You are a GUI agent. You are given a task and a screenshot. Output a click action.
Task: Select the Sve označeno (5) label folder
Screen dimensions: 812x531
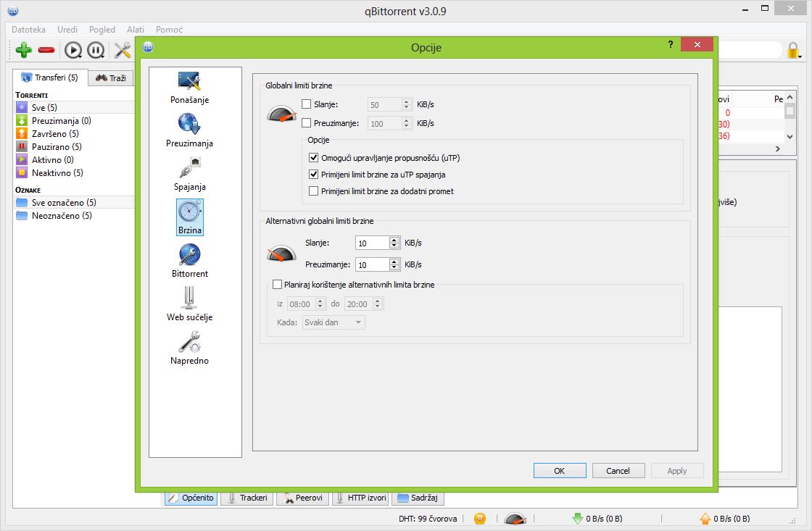tap(75, 202)
